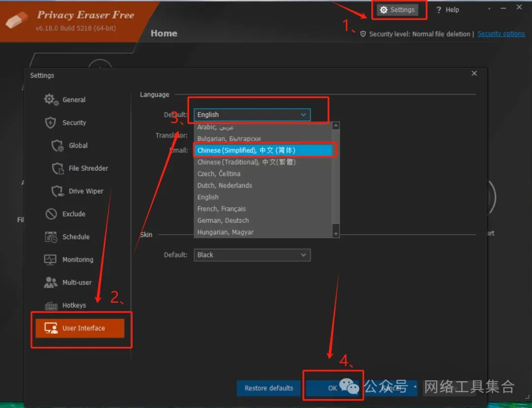Click the language list scroll-down arrow

tap(336, 234)
